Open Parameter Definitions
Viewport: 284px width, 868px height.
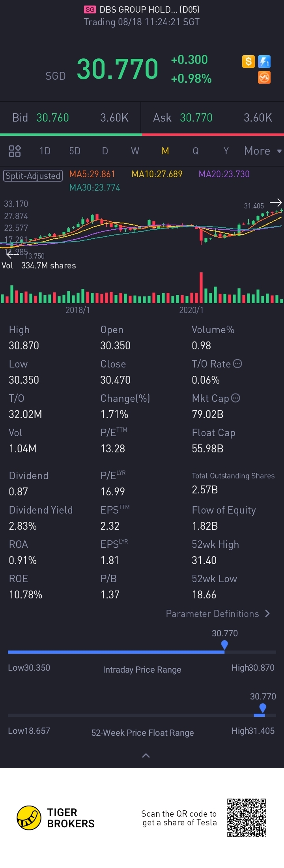point(218,613)
